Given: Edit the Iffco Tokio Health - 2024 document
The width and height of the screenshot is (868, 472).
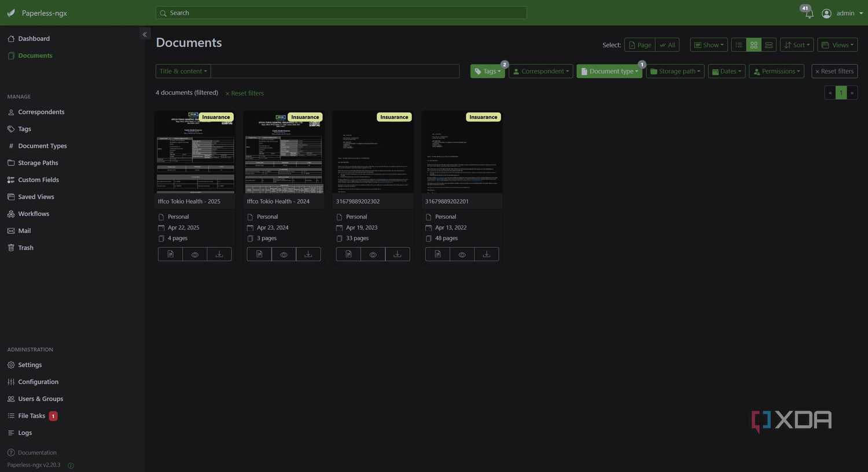Looking at the screenshot, I should point(259,254).
